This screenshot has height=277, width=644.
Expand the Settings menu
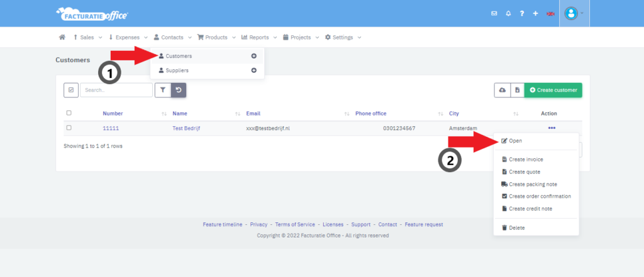pos(343,37)
